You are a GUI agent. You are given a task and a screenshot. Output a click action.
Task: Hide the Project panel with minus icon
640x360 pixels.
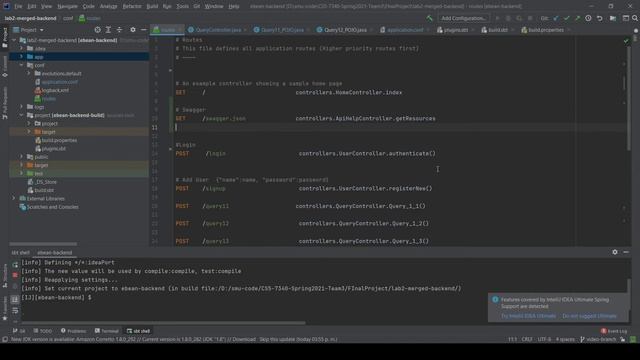coord(144,30)
